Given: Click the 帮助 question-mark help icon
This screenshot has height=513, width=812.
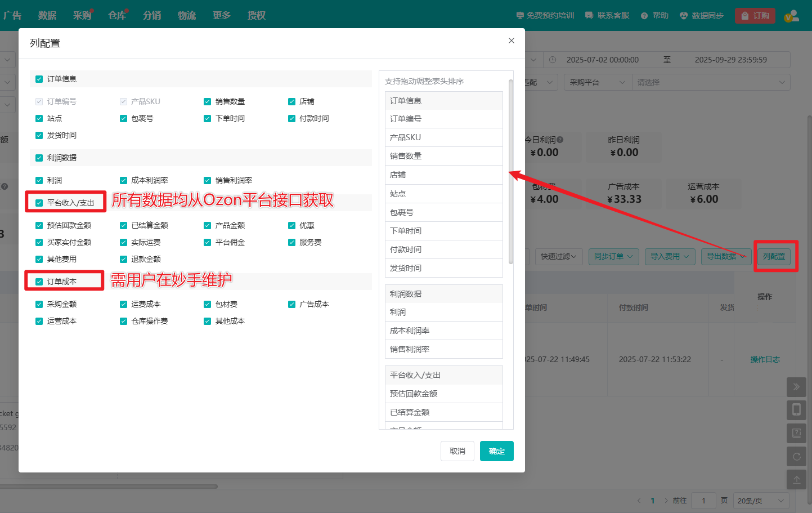Looking at the screenshot, I should pos(654,15).
